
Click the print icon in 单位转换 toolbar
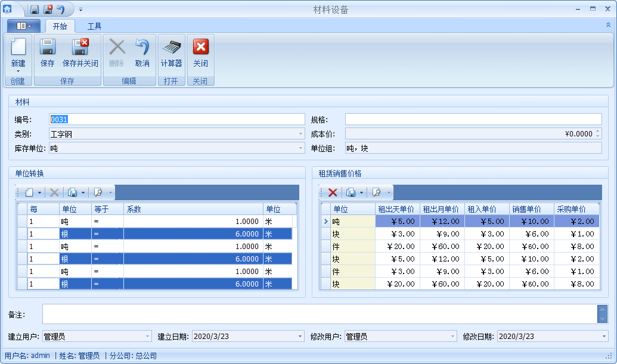(72, 192)
